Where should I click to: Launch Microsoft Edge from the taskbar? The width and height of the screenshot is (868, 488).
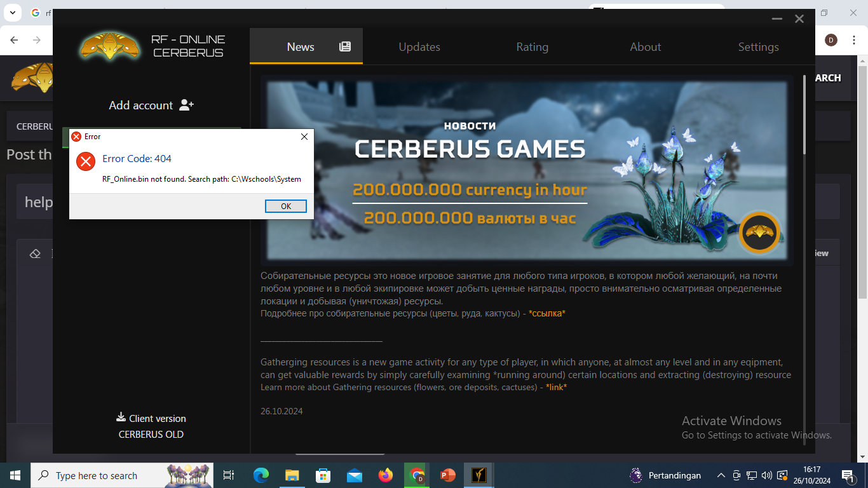(x=261, y=475)
